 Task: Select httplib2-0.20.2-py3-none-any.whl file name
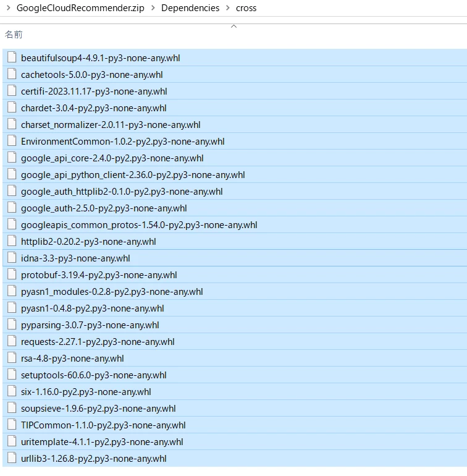[x=88, y=242]
